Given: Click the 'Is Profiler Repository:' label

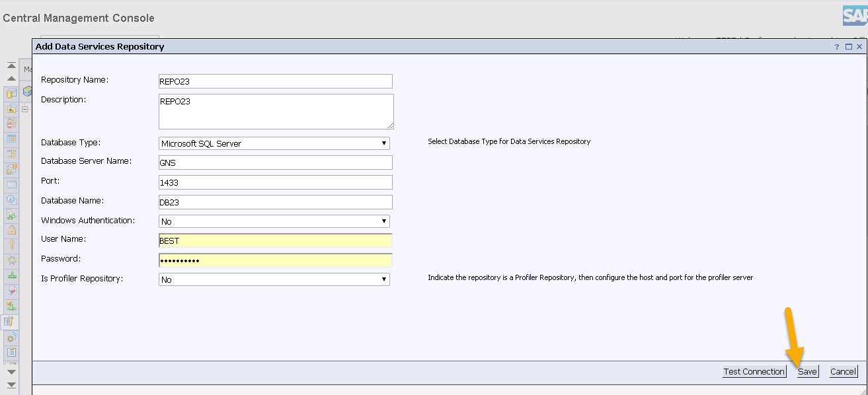Looking at the screenshot, I should (x=82, y=279).
